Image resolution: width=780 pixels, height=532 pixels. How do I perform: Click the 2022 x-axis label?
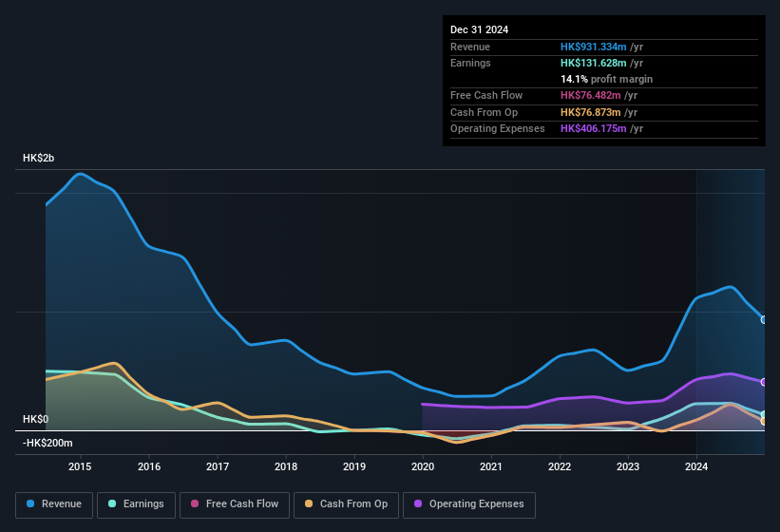click(560, 466)
